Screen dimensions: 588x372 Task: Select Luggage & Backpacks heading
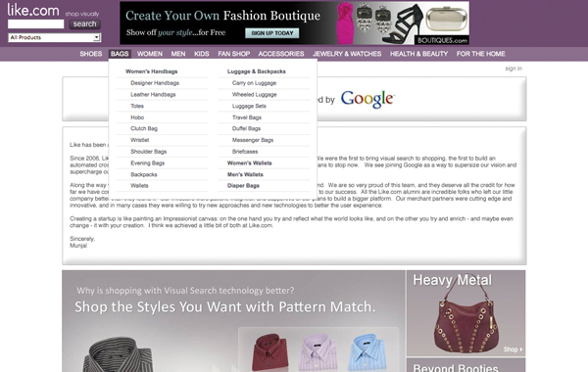pos(257,71)
